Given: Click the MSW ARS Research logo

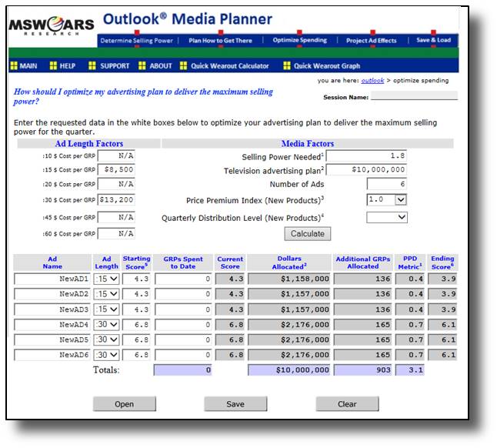Looking at the screenshot, I should pyautogui.click(x=52, y=26).
